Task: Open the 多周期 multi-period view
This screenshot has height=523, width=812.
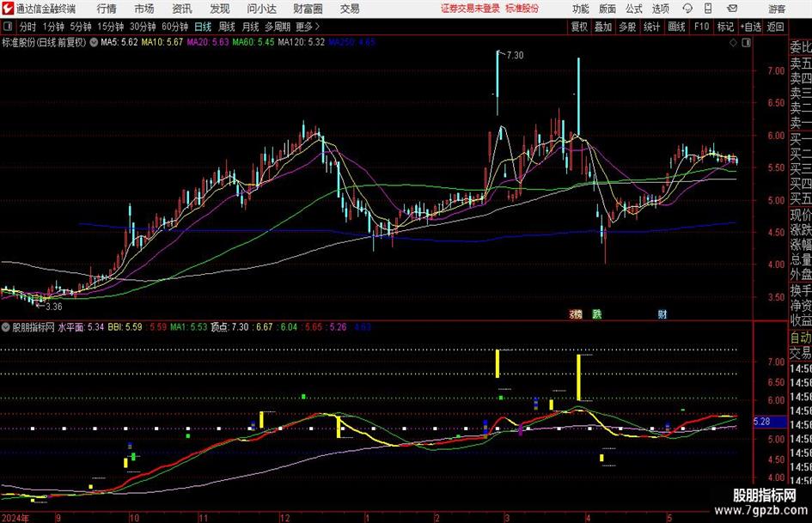Action: (278, 27)
